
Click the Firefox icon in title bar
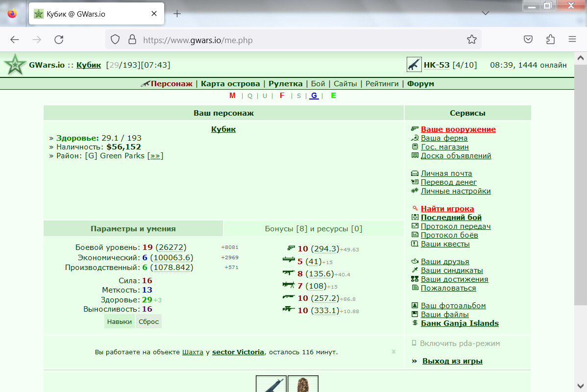pos(12,14)
